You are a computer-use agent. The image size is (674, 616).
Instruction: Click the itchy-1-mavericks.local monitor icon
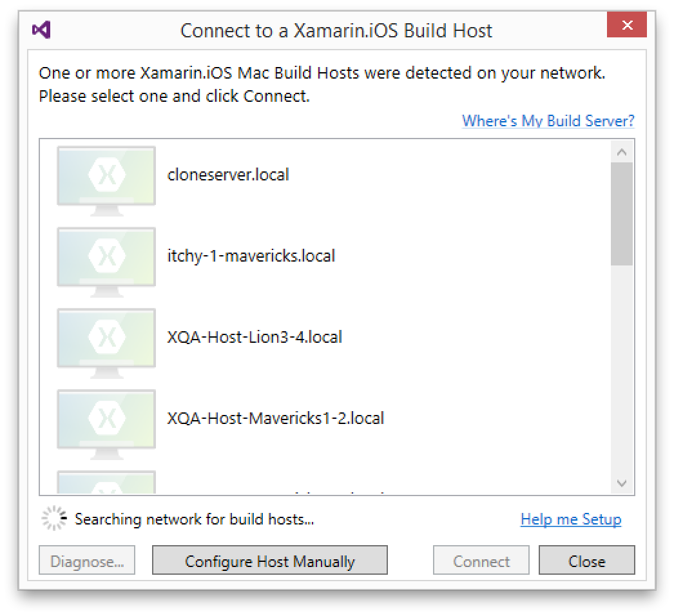[x=106, y=262]
